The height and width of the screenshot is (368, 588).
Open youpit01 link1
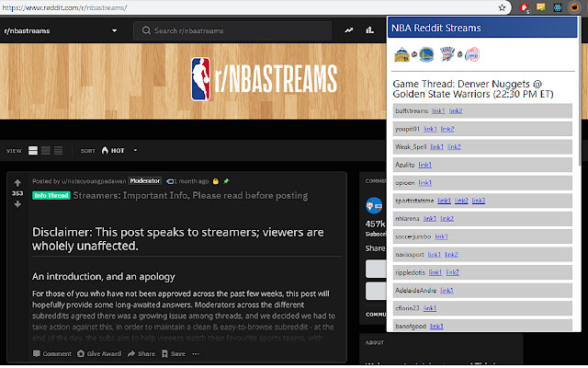tap(430, 129)
